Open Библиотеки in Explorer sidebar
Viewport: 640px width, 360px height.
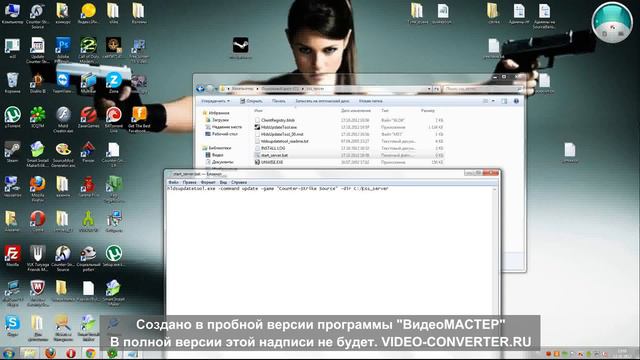point(220,148)
